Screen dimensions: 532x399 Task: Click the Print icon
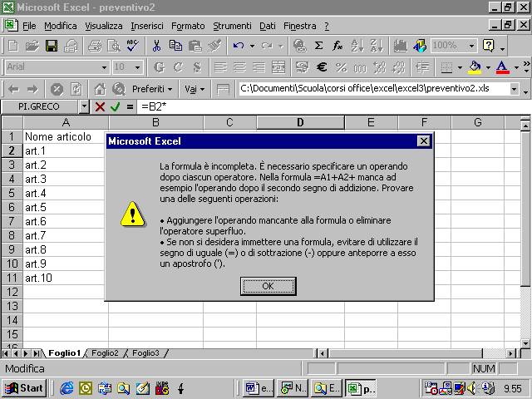[70, 46]
